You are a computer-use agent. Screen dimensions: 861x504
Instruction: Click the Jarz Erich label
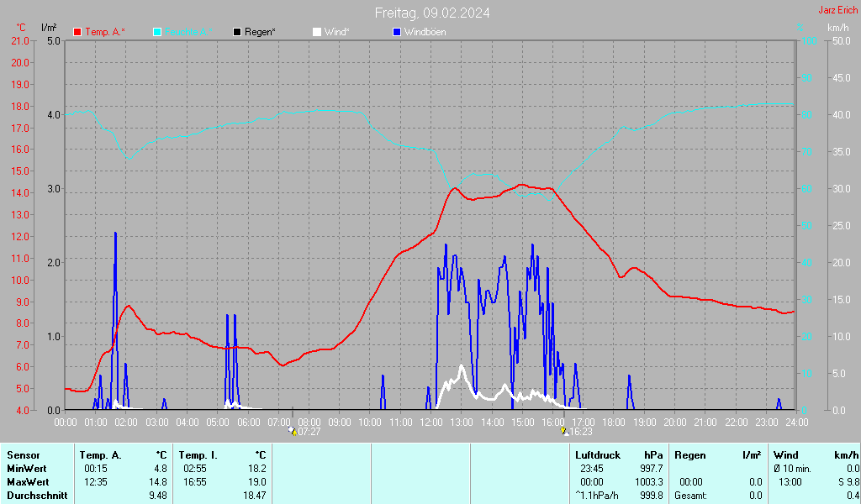click(837, 10)
